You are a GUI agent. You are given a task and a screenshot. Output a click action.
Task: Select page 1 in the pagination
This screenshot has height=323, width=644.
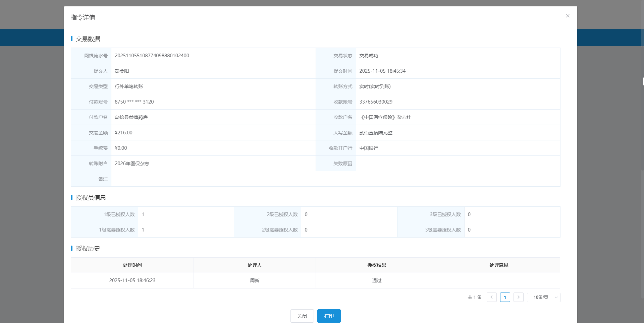505,297
